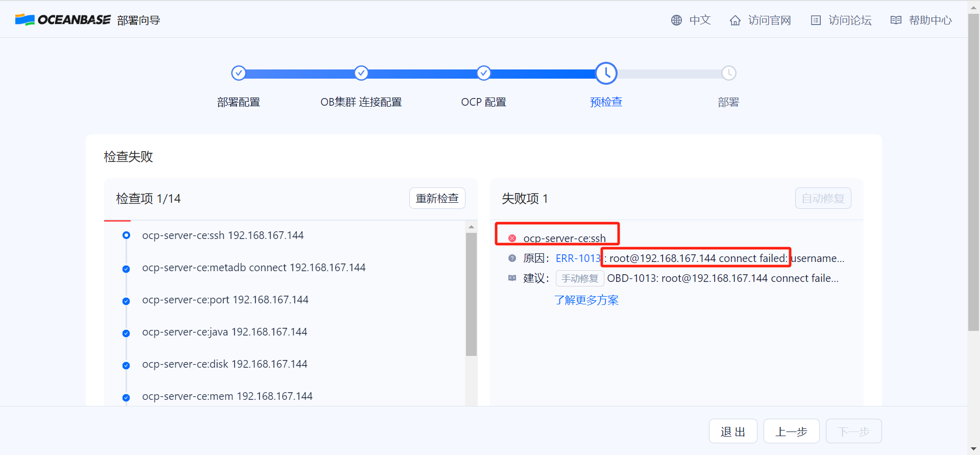Click the OB集群 连接配置 step checkmark icon
The image size is (980, 455).
point(361,73)
